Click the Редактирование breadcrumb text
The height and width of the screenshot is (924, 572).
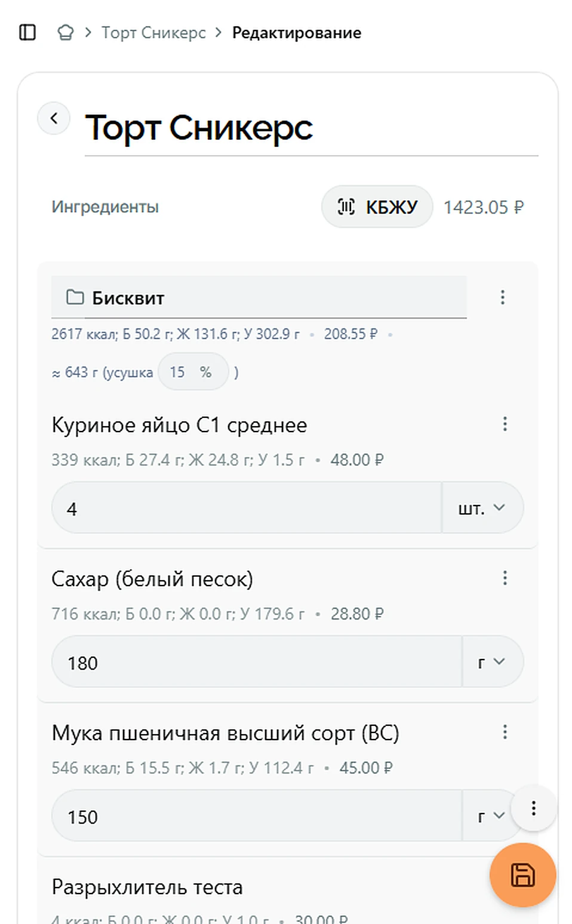pyautogui.click(x=297, y=32)
